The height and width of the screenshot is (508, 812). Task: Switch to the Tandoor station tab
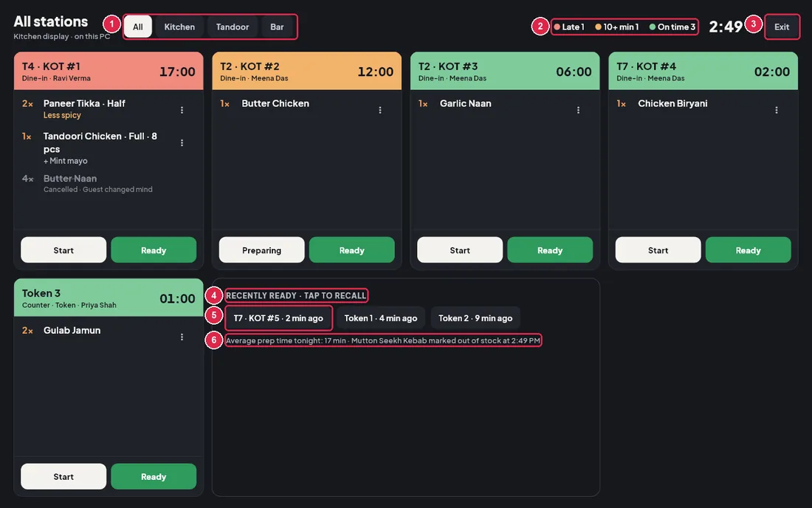pos(233,27)
